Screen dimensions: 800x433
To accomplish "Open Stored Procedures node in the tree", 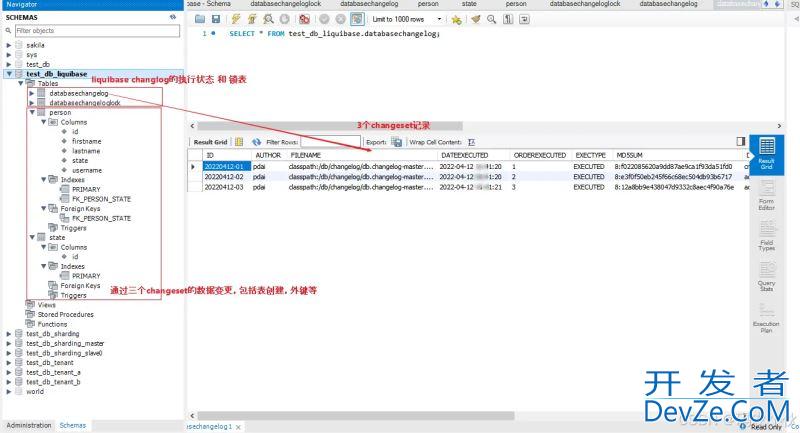I will click(x=65, y=315).
